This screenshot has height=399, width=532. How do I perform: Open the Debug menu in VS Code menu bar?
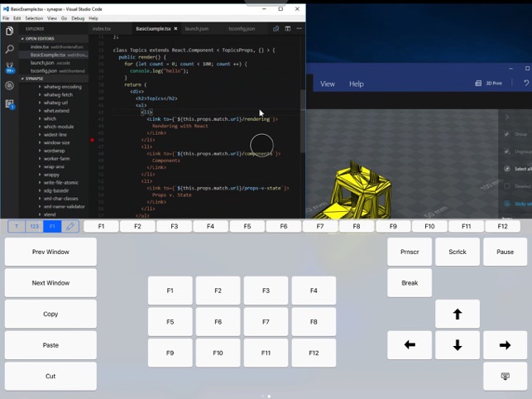78,18
